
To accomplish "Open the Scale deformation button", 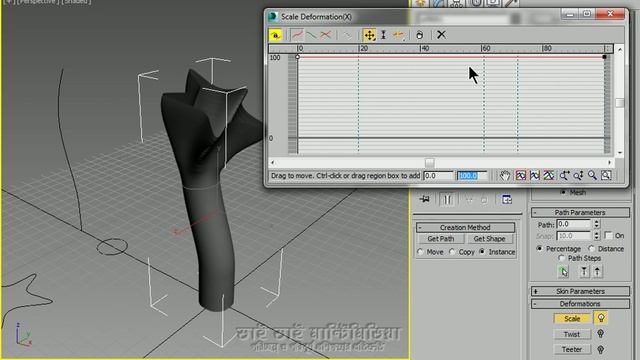I will [x=572, y=318].
